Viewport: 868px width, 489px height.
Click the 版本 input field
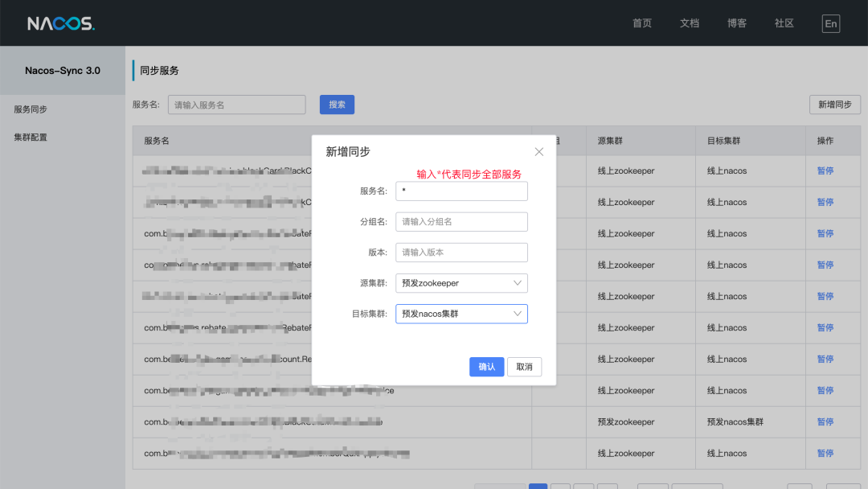(461, 252)
